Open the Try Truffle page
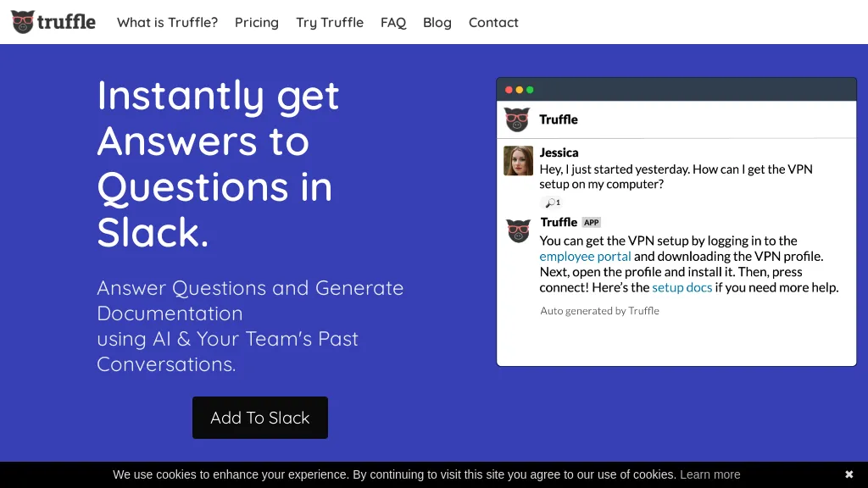Image resolution: width=868 pixels, height=488 pixels. coord(330,23)
